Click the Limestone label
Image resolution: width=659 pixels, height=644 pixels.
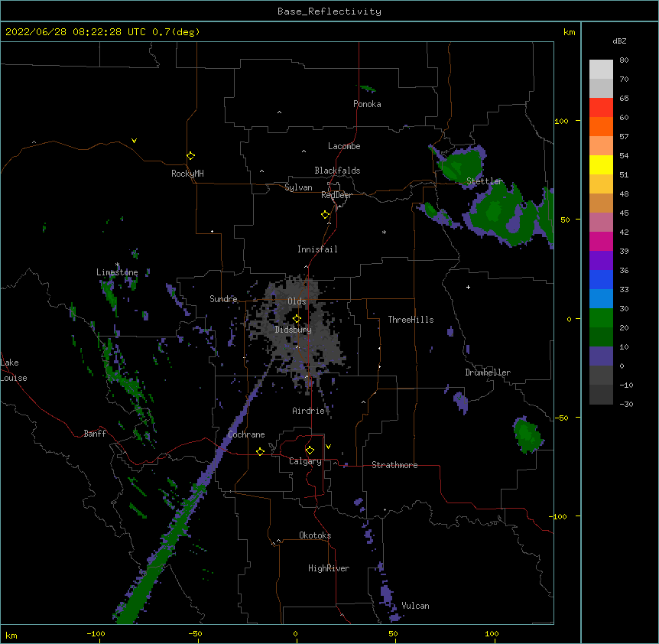point(117,272)
